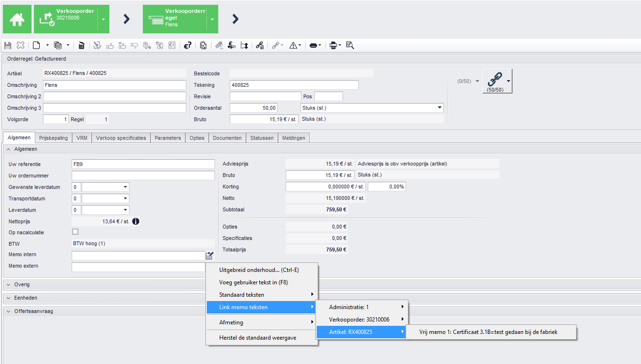Click the warning triangle icon
Screen dimensions: 641x364
tap(293, 45)
